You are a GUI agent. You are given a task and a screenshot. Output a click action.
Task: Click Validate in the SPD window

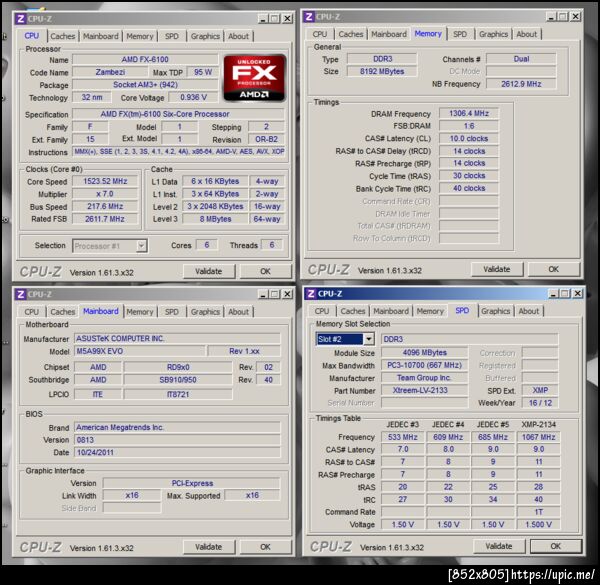[x=499, y=546]
